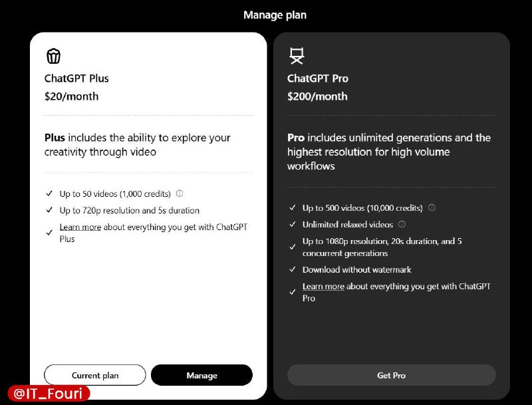Click the popcorn icon above ChatGPT Plus
Image resolution: width=532 pixels, height=405 pixels.
tap(53, 56)
